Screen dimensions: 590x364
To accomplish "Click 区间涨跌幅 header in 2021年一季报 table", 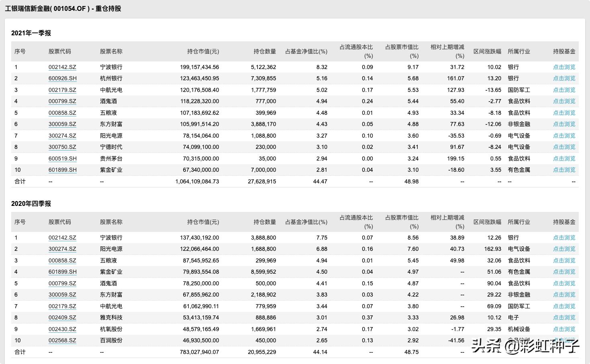I will [487, 51].
